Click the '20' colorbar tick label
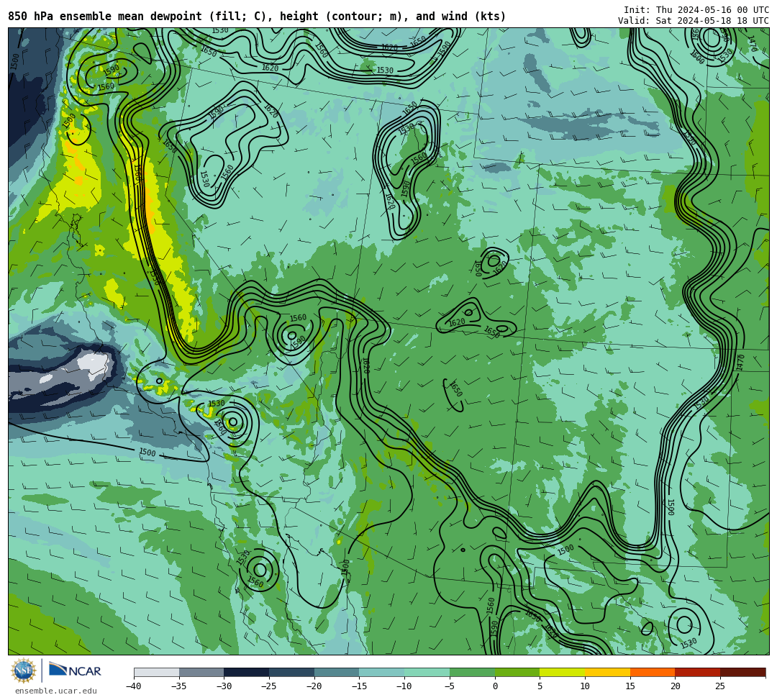This screenshot has width=777, height=700. [x=676, y=686]
